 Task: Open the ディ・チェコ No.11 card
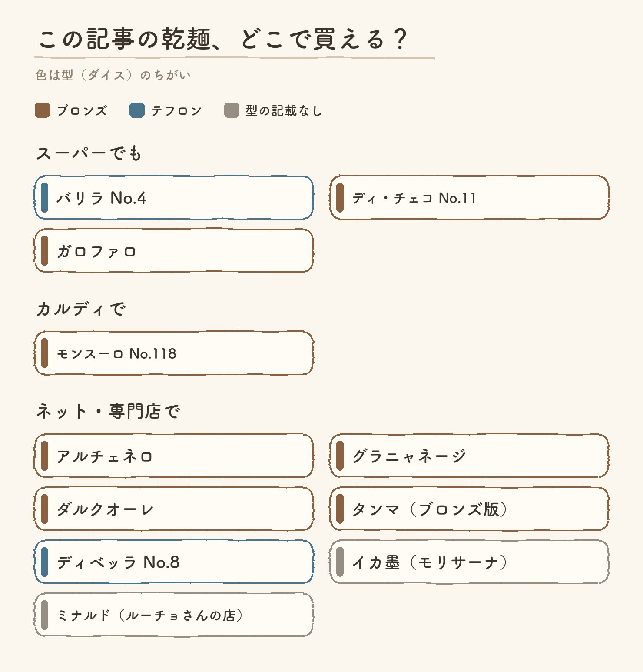(470, 198)
